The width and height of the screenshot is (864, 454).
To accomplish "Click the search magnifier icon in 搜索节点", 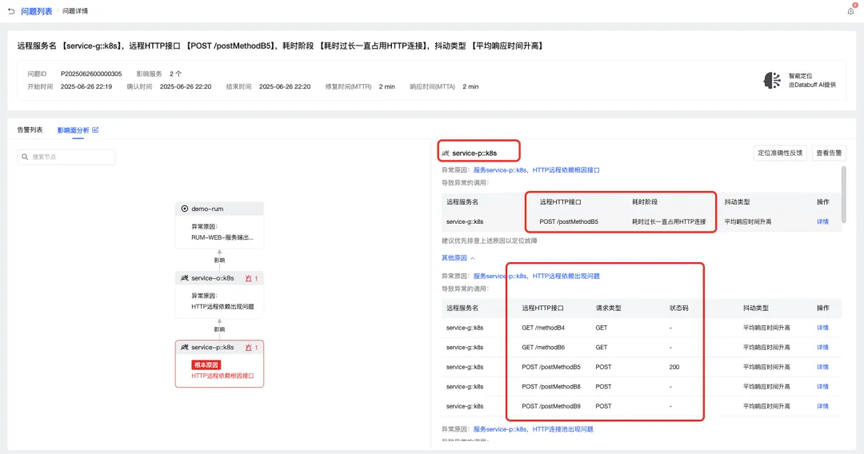I will (x=25, y=157).
